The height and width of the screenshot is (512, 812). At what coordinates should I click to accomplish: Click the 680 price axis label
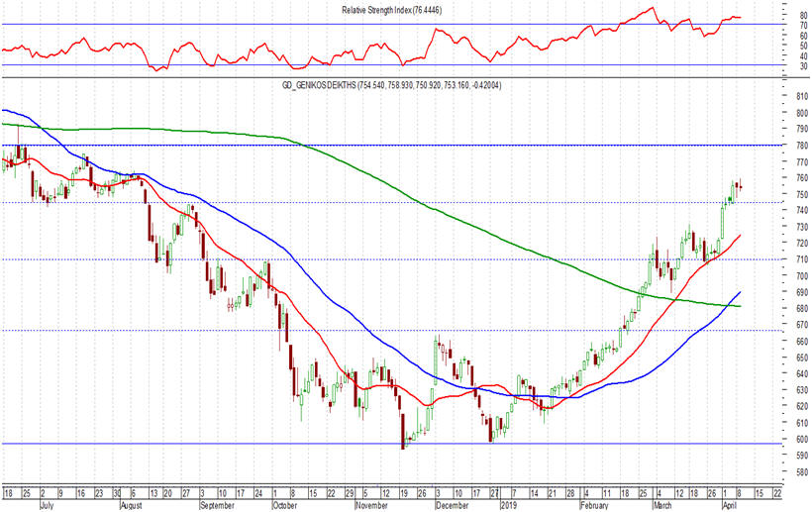pos(802,309)
